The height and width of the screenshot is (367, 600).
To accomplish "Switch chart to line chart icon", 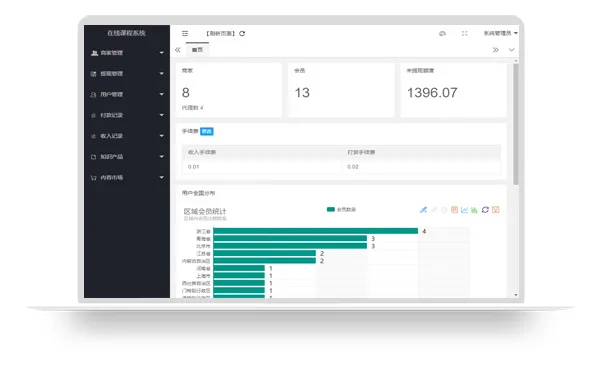I will [x=465, y=210].
